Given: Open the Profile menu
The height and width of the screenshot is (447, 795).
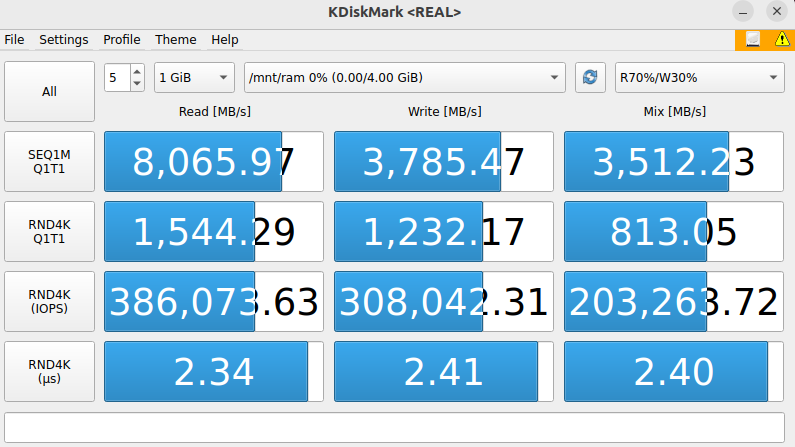Looking at the screenshot, I should point(122,40).
